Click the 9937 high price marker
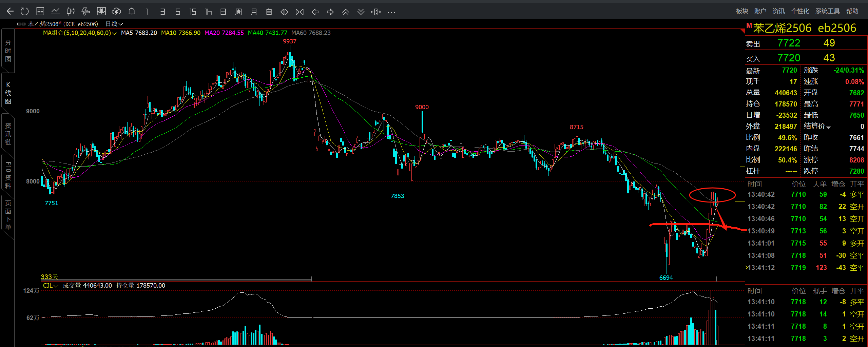This screenshot has height=347, width=868. (x=290, y=41)
